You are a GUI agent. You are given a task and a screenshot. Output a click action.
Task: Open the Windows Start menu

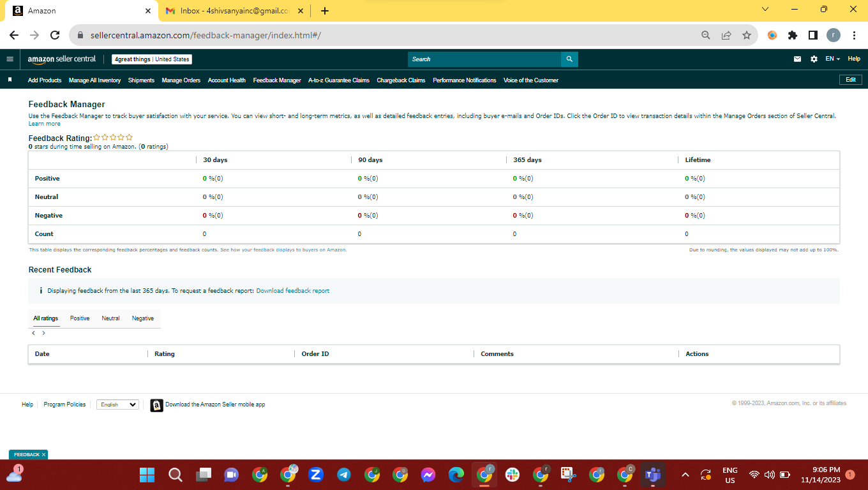point(147,475)
